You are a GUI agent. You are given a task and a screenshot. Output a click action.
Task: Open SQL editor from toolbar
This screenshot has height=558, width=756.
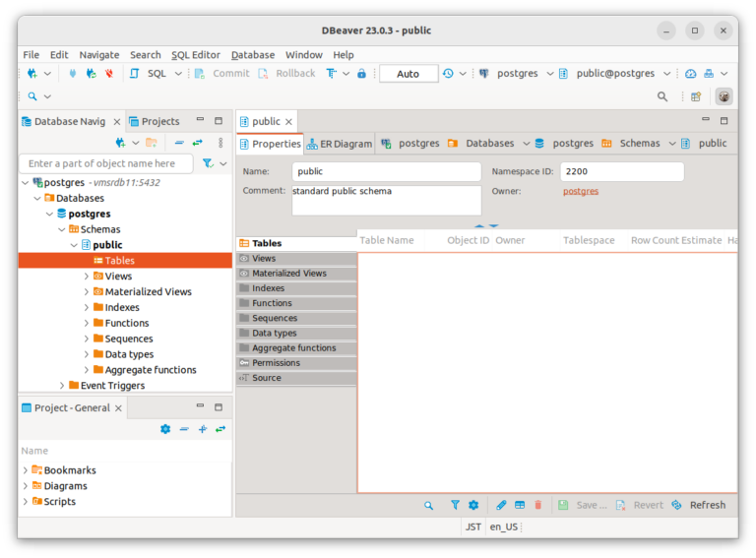(149, 74)
